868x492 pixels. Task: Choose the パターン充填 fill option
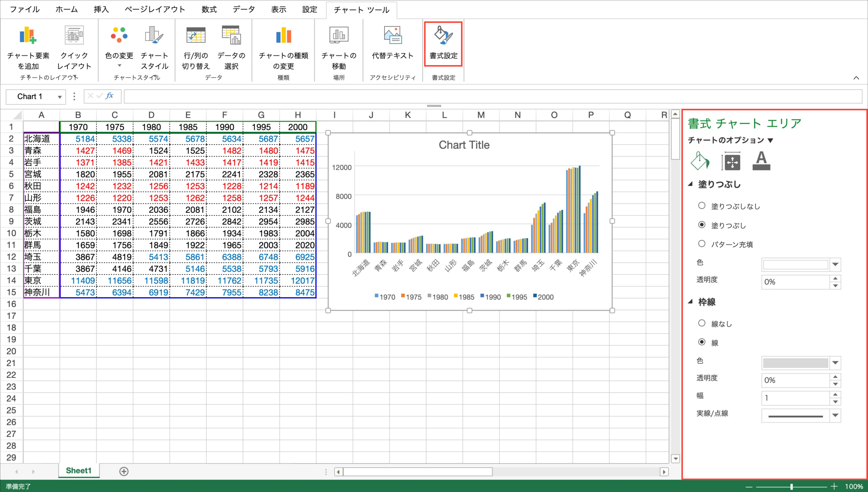pos(702,244)
